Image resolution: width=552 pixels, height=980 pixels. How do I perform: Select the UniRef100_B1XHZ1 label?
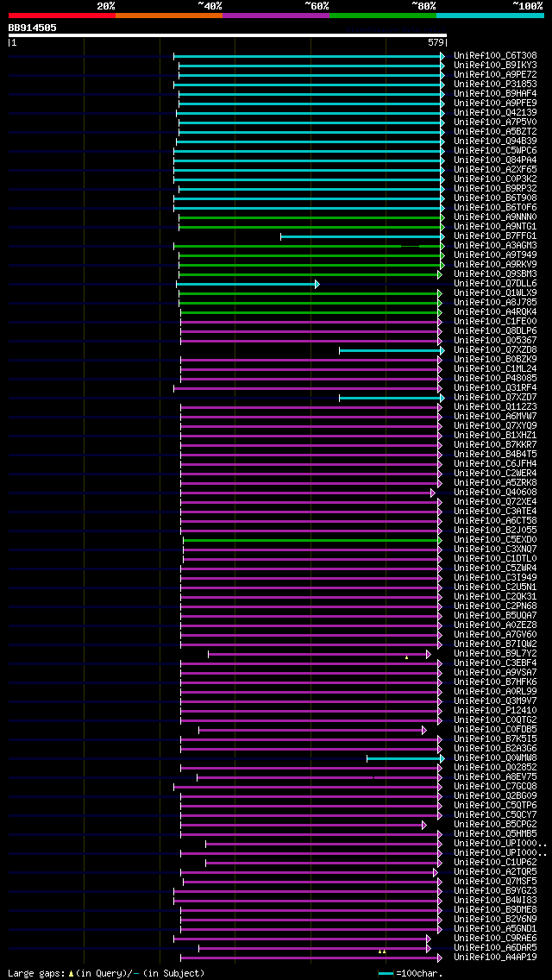(x=495, y=436)
